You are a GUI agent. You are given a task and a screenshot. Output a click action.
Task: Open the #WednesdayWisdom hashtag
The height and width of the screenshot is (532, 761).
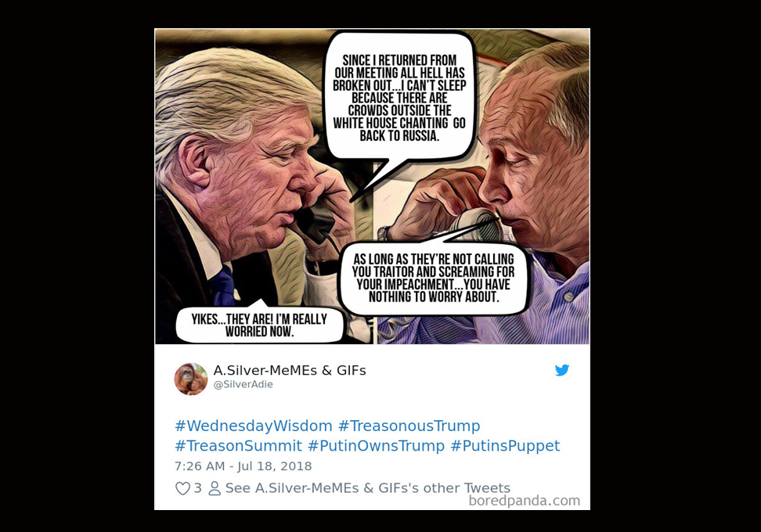(x=254, y=426)
